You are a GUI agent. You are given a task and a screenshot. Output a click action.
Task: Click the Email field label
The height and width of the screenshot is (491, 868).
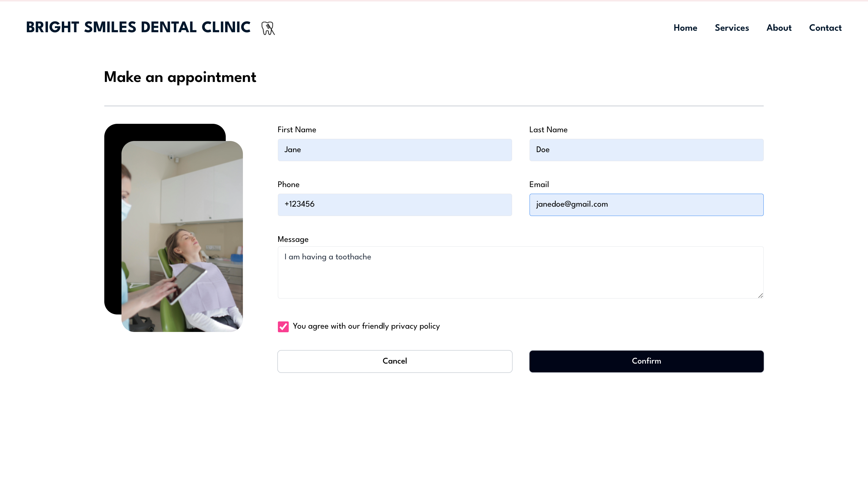click(x=539, y=184)
